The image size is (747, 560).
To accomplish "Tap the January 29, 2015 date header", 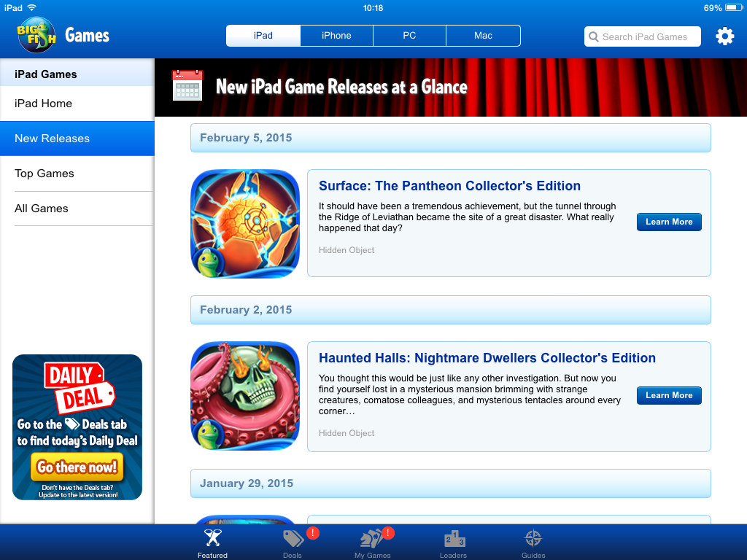I will pyautogui.click(x=450, y=483).
